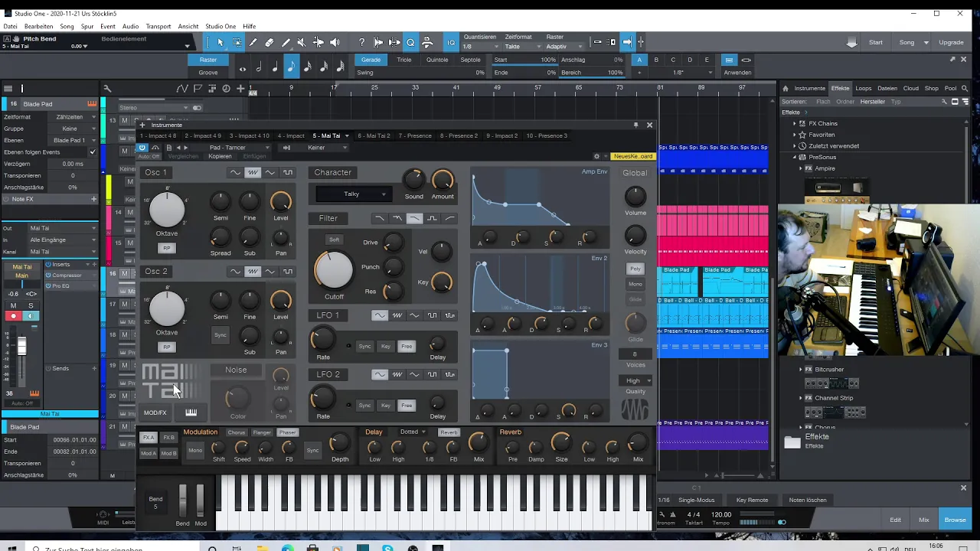Select the Range tool in the toolbar

(x=237, y=43)
